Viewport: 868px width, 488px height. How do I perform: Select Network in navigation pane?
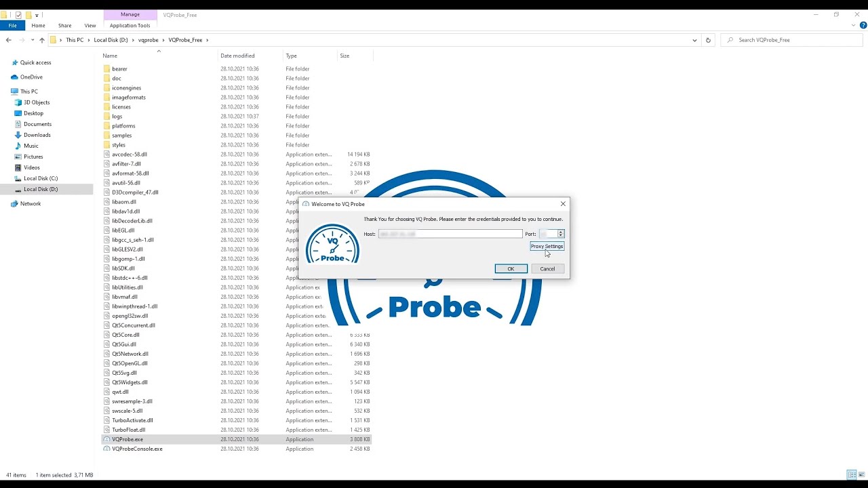point(31,203)
